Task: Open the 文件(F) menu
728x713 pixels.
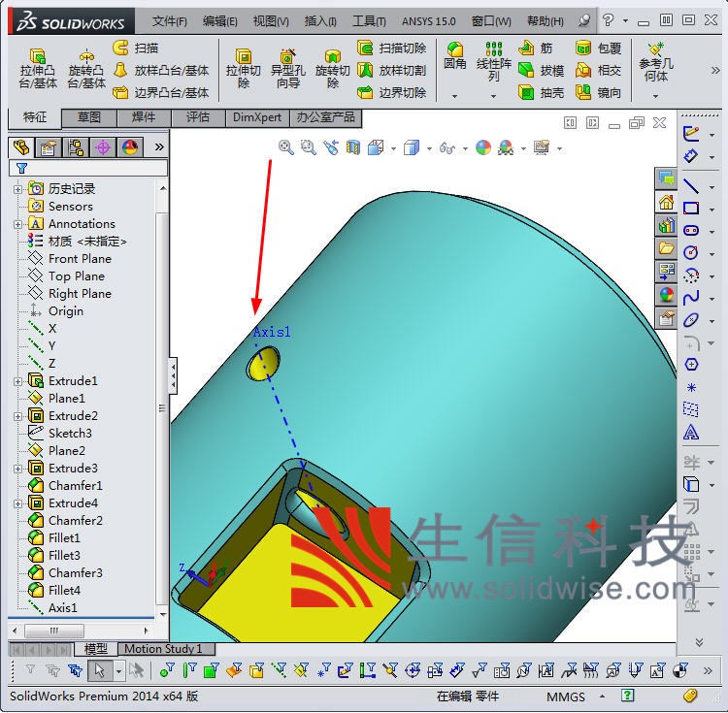Action: [x=170, y=21]
